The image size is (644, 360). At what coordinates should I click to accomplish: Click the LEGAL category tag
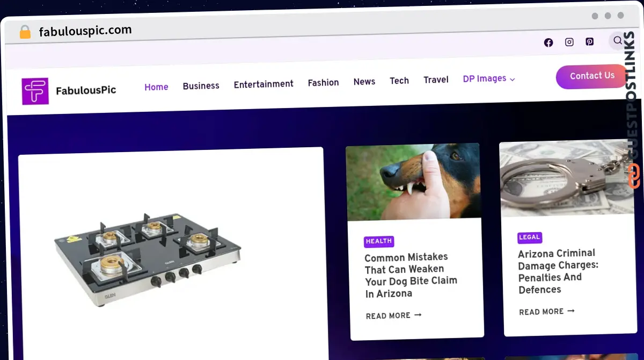pyautogui.click(x=530, y=237)
